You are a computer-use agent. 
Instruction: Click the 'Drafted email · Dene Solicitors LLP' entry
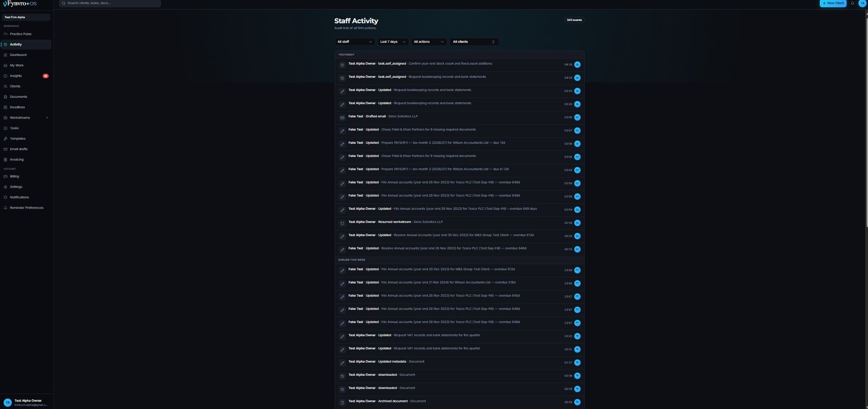coord(459,117)
